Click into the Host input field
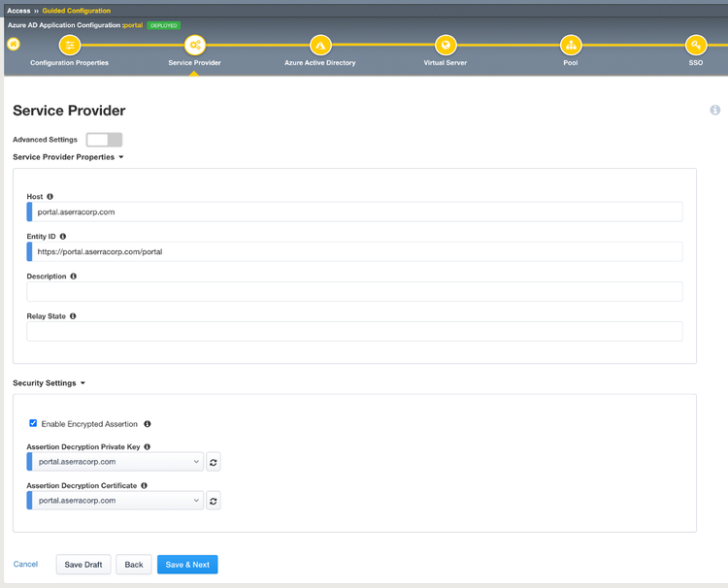This screenshot has height=588, width=728. [354, 212]
